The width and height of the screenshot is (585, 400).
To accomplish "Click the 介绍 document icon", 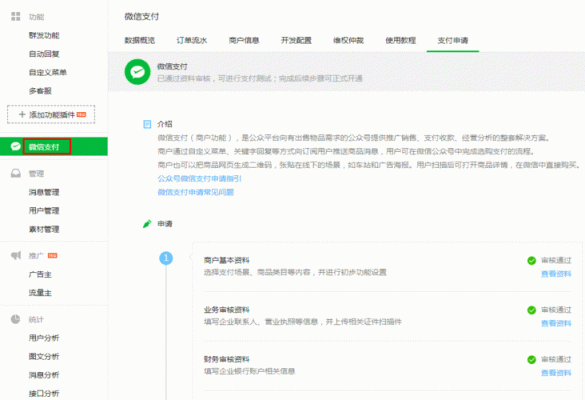I will 147,124.
